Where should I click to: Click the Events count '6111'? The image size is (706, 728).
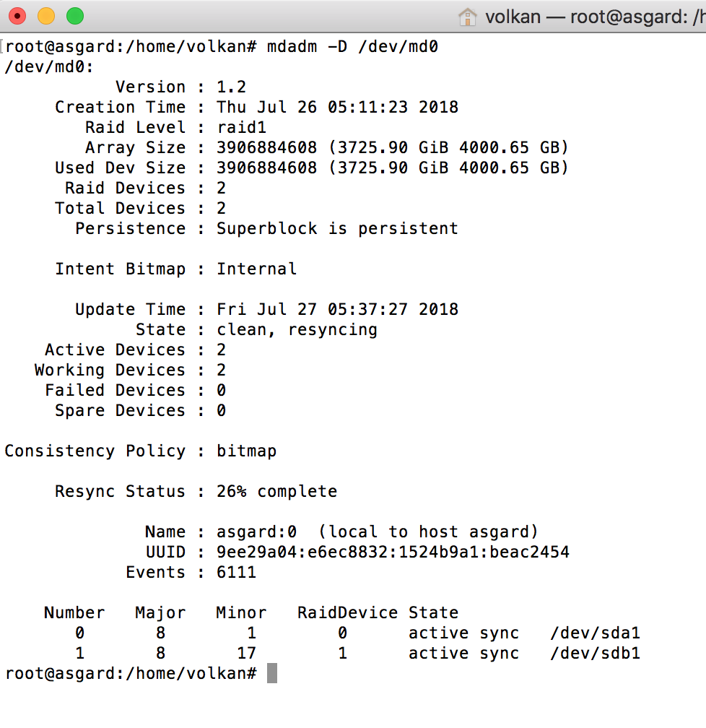(x=236, y=573)
